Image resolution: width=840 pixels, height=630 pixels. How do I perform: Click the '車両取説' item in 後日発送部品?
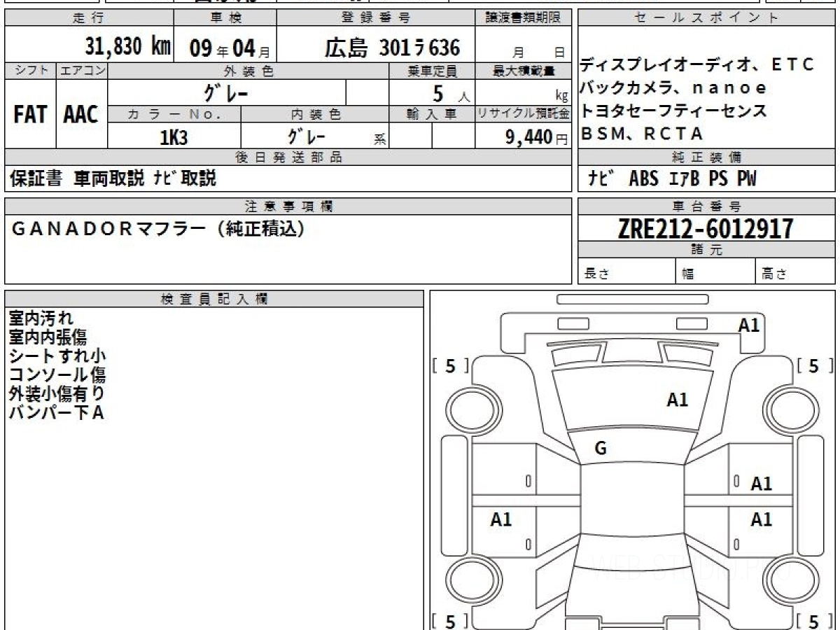(108, 178)
